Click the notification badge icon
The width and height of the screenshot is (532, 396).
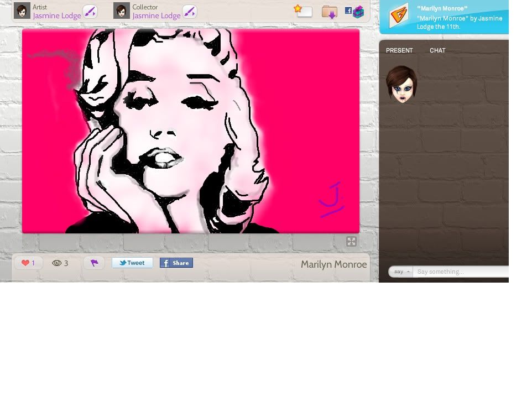[x=399, y=14]
